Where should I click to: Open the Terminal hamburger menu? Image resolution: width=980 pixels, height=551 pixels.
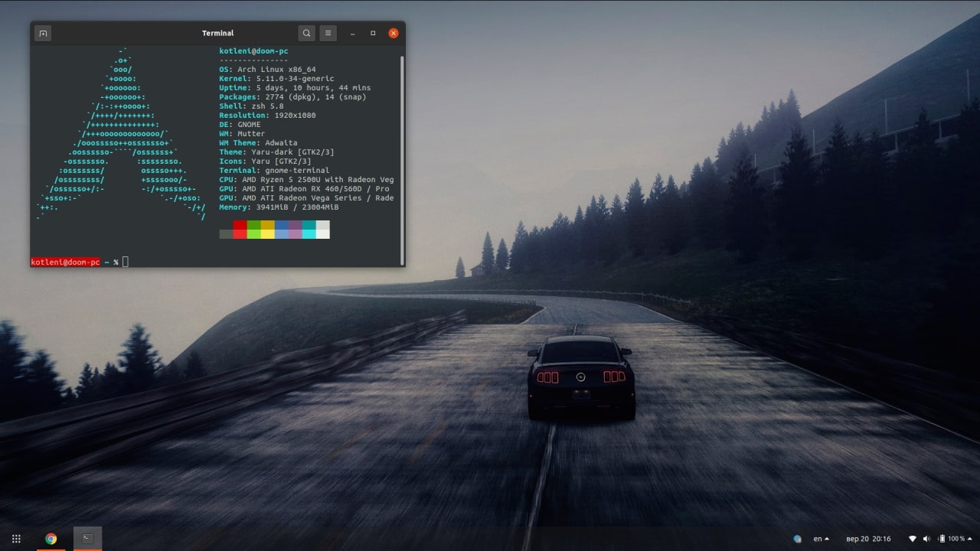(x=328, y=33)
